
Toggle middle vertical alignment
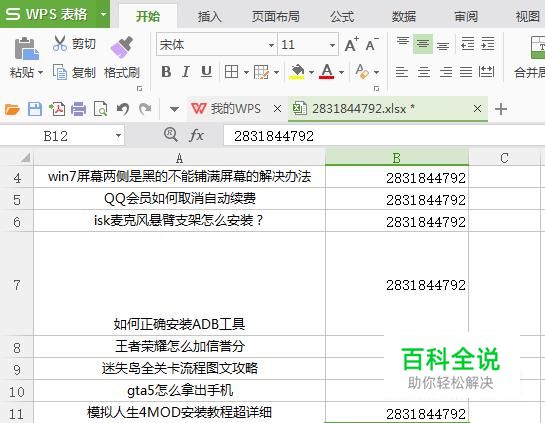coord(423,44)
